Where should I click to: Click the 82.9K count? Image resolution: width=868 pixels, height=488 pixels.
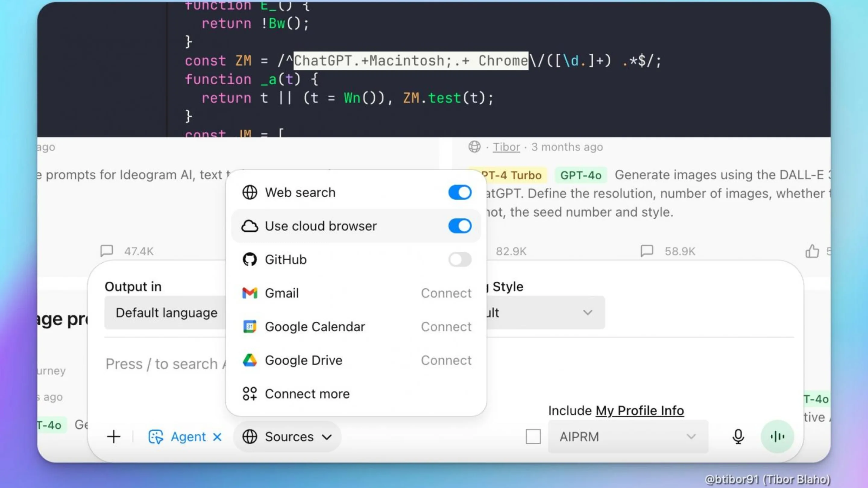(x=511, y=251)
